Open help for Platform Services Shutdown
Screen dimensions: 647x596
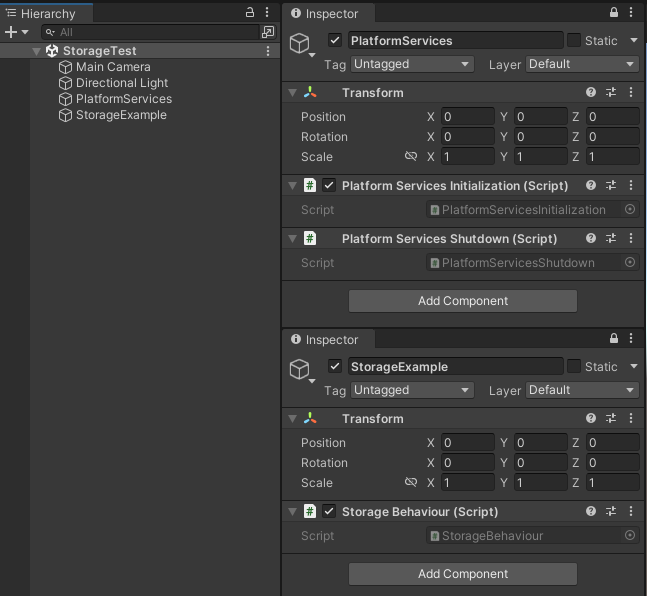pyautogui.click(x=591, y=238)
